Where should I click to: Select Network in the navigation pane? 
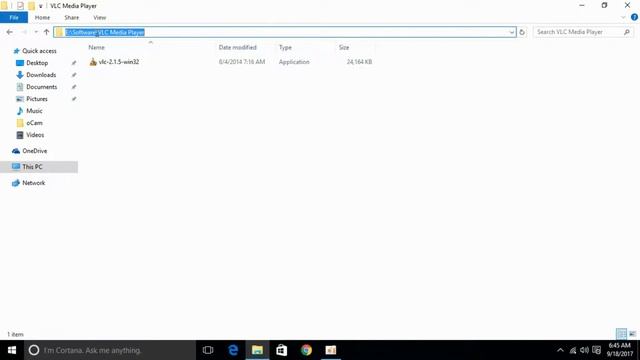click(x=33, y=183)
